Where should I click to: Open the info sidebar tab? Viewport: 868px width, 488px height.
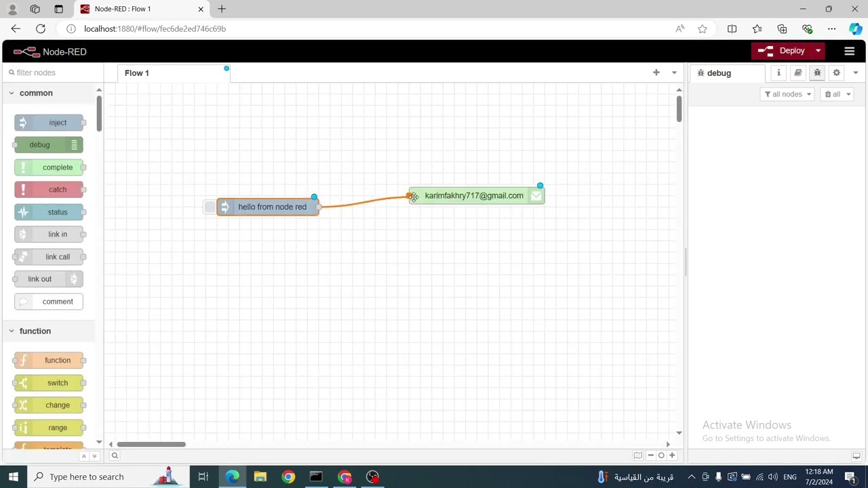(x=778, y=73)
